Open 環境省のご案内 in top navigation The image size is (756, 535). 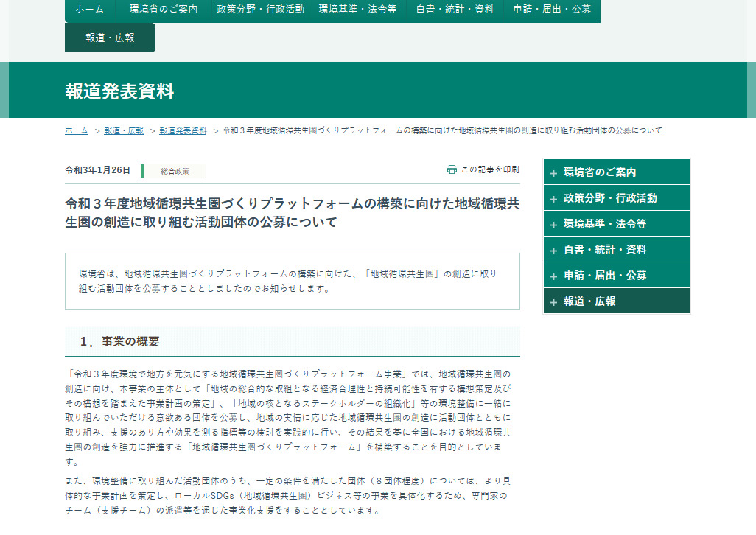click(163, 10)
